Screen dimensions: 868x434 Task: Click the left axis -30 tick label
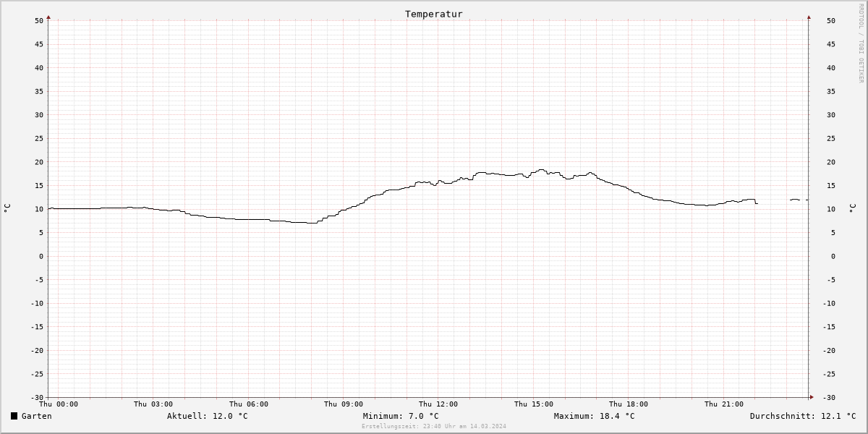pyautogui.click(x=37, y=397)
